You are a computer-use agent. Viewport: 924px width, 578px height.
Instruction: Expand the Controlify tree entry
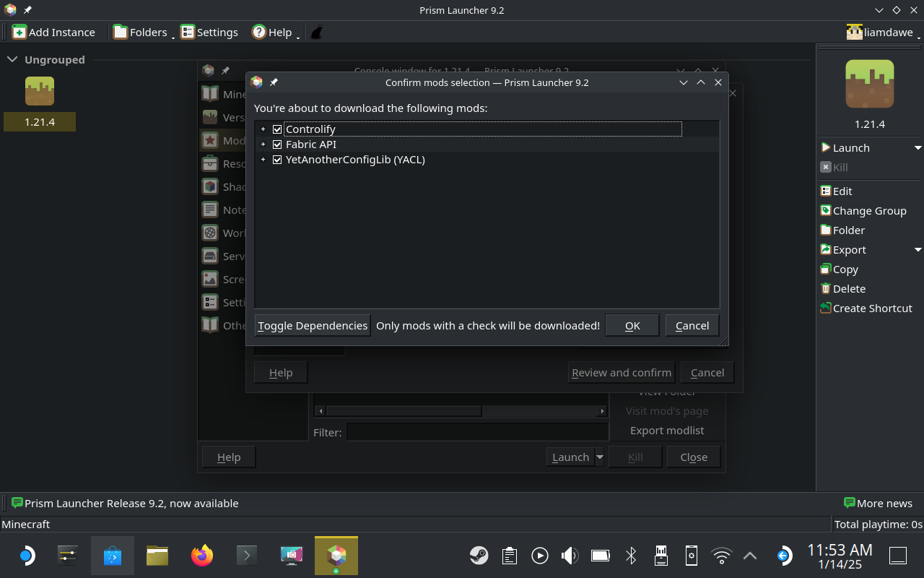(263, 129)
